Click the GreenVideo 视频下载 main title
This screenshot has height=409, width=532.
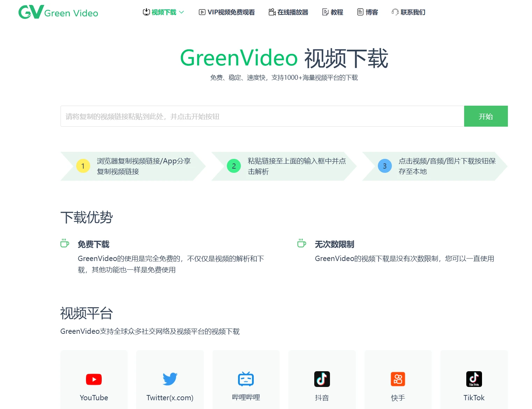[284, 58]
